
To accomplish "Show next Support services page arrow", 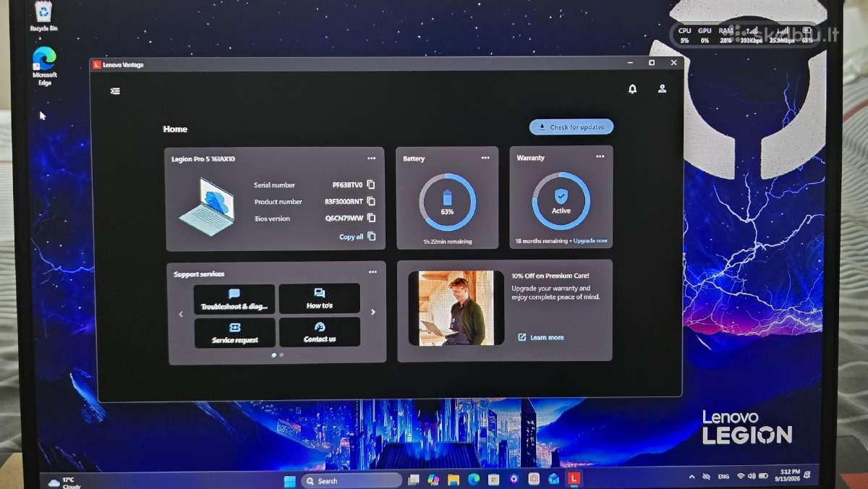I will click(373, 312).
